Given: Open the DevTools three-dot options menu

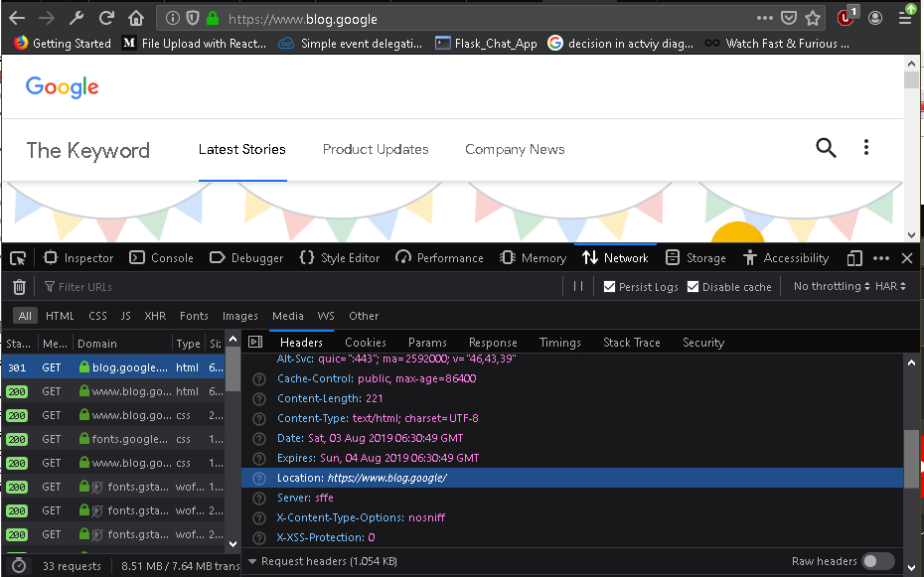Looking at the screenshot, I should point(881,258).
